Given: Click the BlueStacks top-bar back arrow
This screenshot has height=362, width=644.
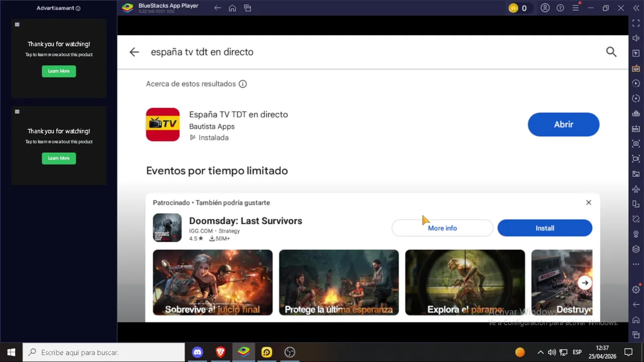Looking at the screenshot, I should [217, 8].
